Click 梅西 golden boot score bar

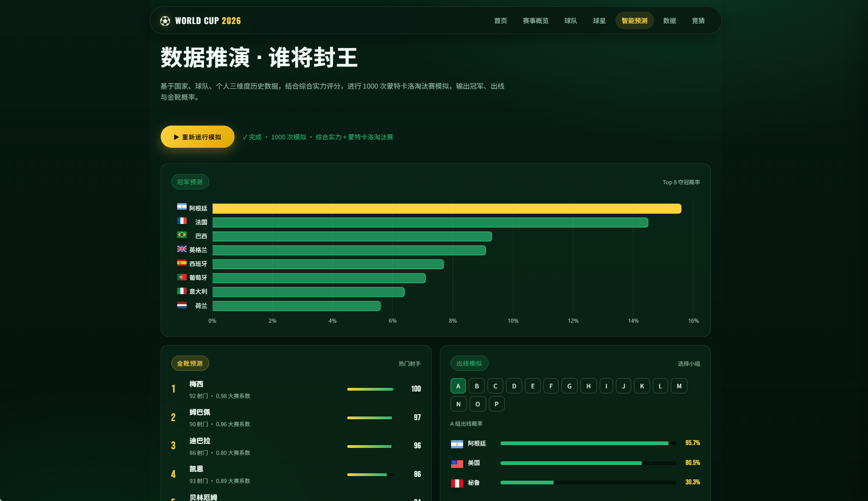pyautogui.click(x=370, y=389)
